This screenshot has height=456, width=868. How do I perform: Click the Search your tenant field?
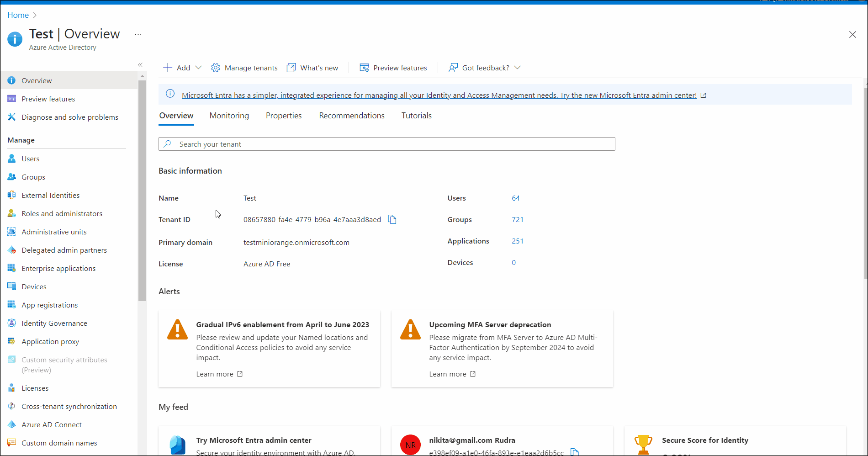386,144
